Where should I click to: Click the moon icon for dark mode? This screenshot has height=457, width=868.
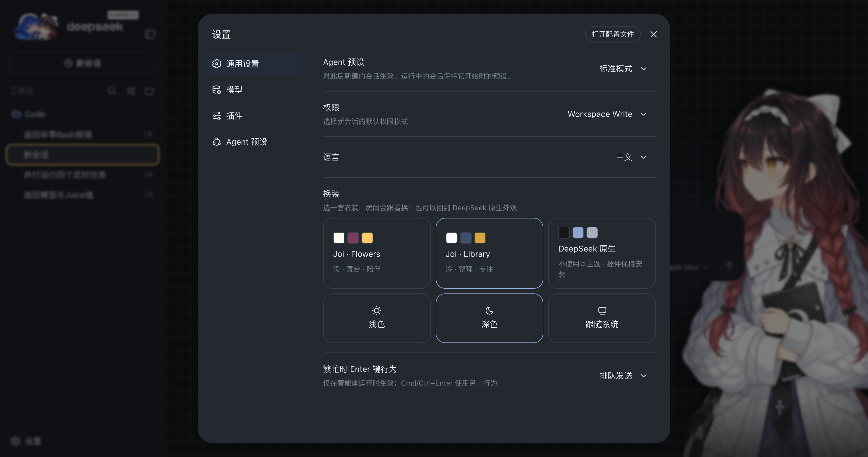(x=489, y=310)
